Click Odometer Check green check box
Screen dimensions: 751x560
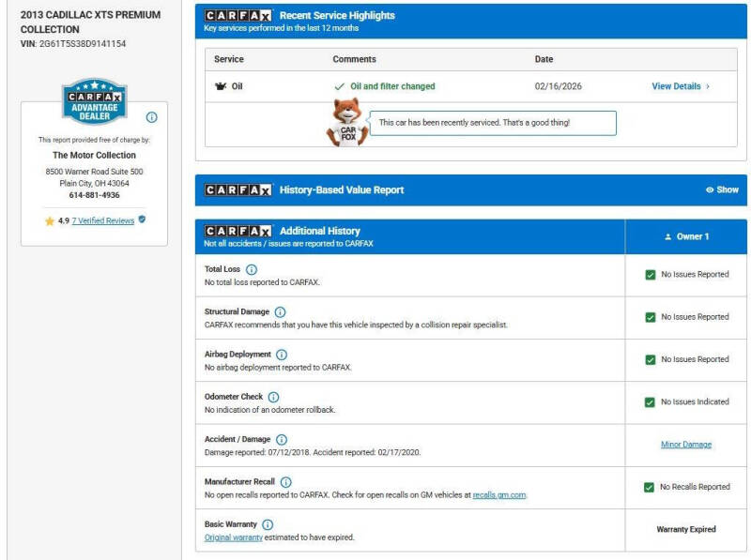pos(650,402)
